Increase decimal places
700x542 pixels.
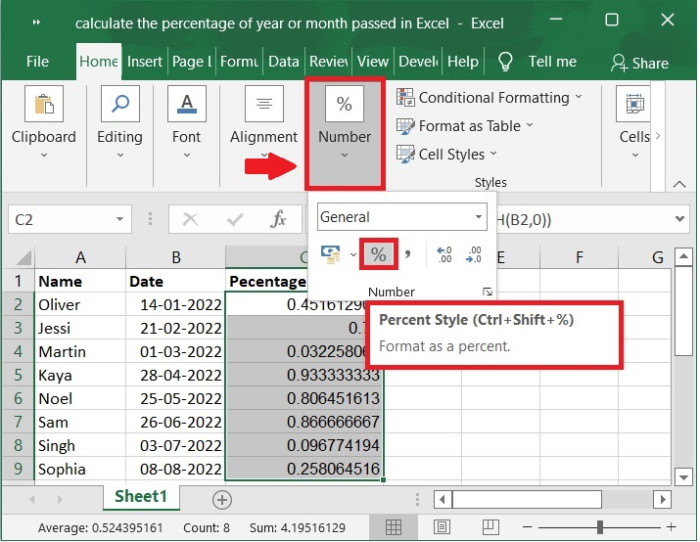(x=444, y=254)
